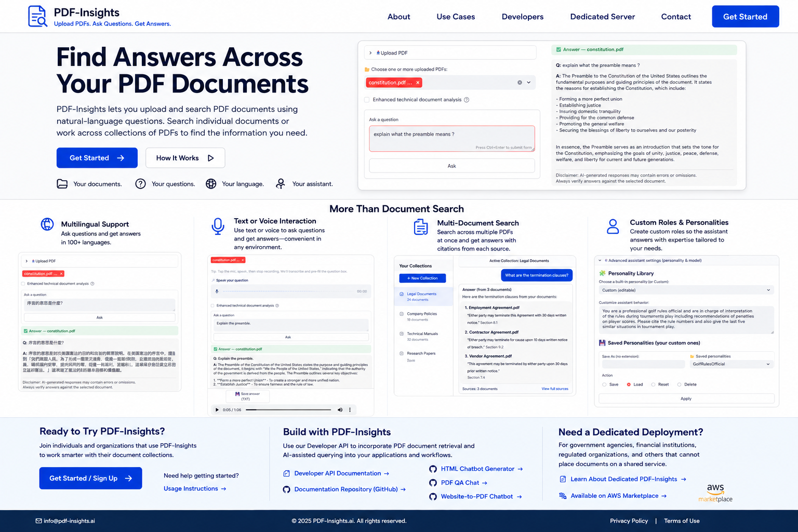
Task: Click the New Collection button
Action: coord(422,278)
